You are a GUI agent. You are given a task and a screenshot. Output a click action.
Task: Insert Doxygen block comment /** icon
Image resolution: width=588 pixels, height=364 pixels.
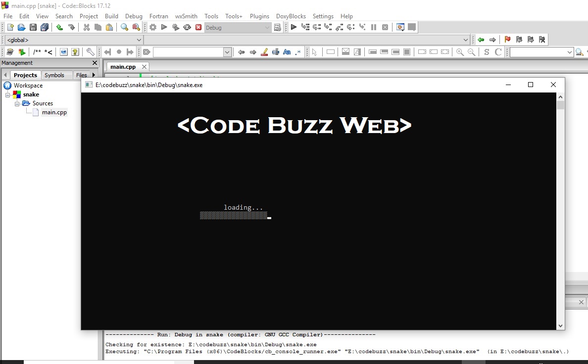[37, 52]
